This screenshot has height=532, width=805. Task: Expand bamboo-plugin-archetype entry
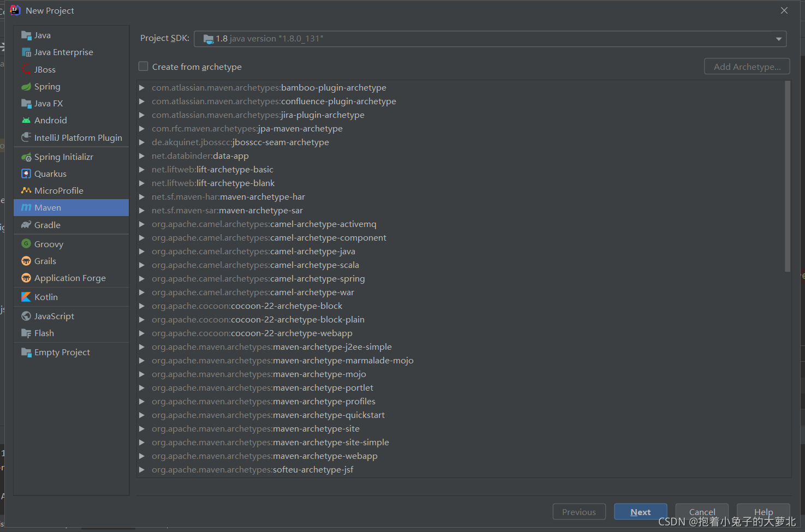(142, 88)
